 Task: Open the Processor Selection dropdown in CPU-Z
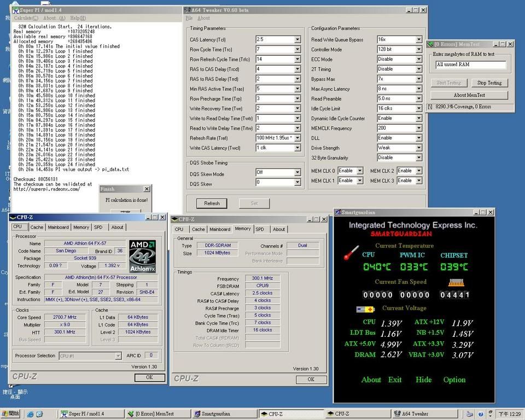click(x=118, y=355)
